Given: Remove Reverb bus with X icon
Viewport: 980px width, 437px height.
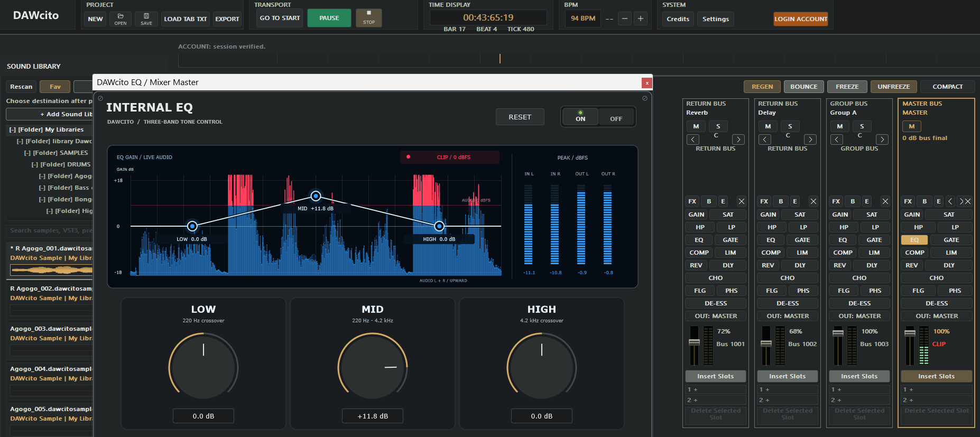Looking at the screenshot, I should click(741, 201).
